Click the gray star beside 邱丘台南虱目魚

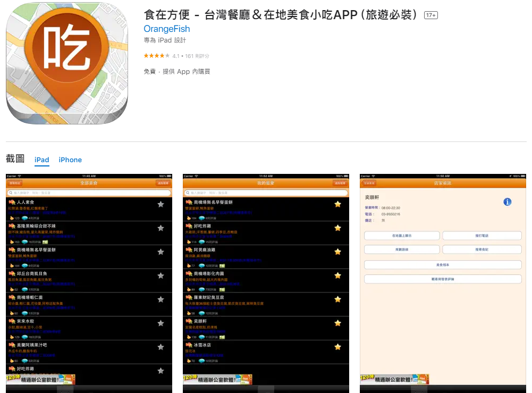pos(161,275)
